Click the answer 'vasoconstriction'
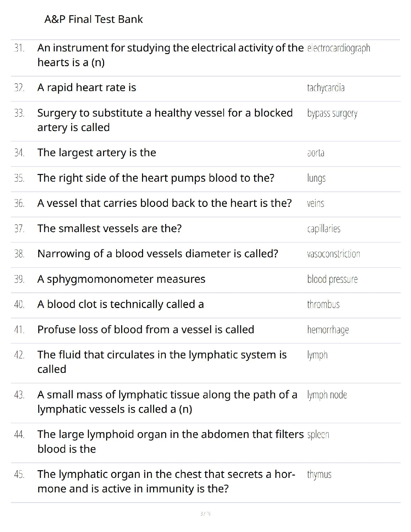 [x=333, y=254]
